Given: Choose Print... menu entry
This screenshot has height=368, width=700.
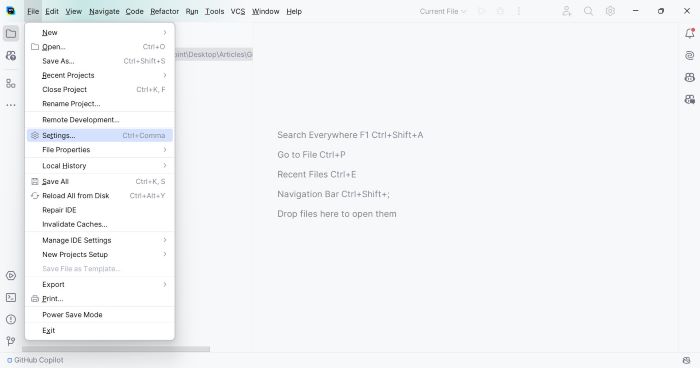Looking at the screenshot, I should coord(100,299).
